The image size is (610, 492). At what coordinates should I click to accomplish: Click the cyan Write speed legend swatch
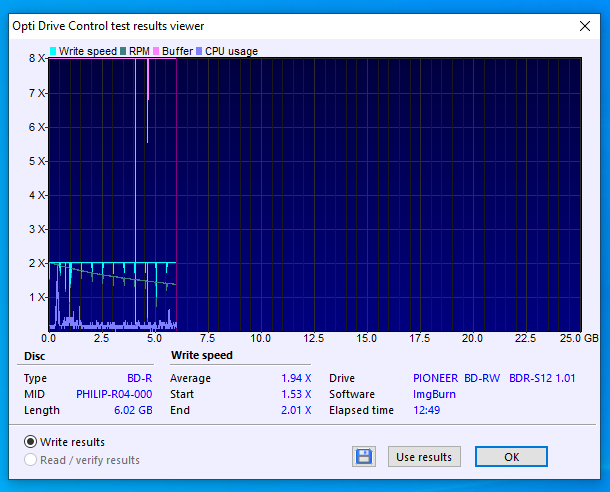click(53, 51)
